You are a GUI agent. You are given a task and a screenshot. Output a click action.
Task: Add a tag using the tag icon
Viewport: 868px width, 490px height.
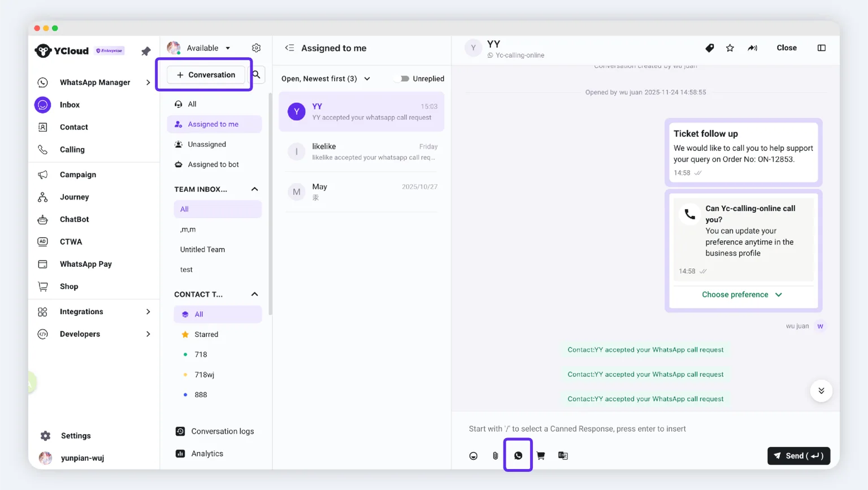coord(710,48)
